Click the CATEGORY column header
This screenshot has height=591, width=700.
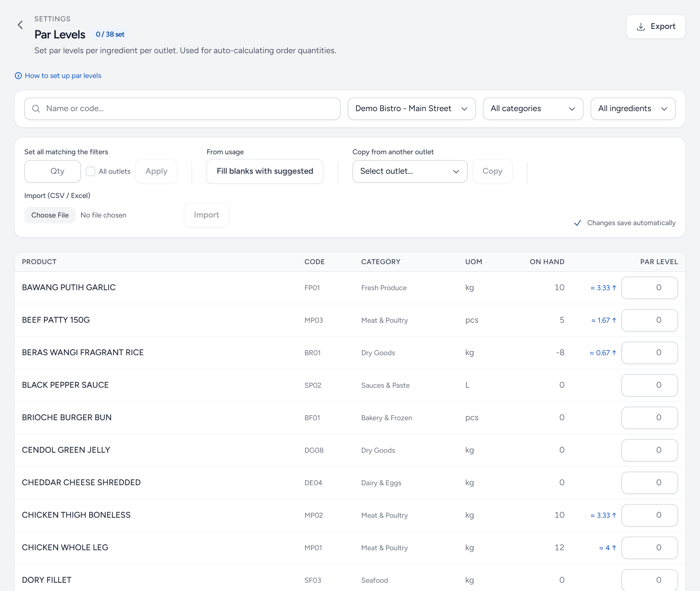coord(381,262)
